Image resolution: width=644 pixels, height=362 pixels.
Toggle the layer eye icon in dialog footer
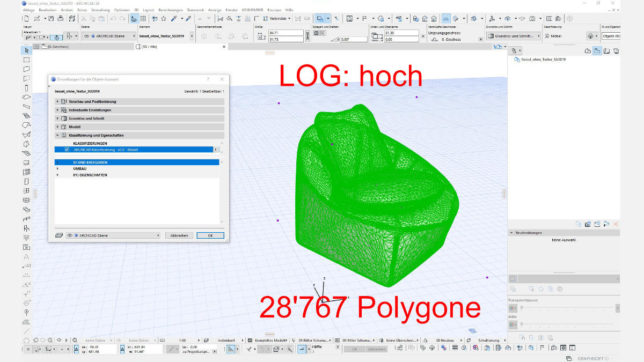(70, 235)
